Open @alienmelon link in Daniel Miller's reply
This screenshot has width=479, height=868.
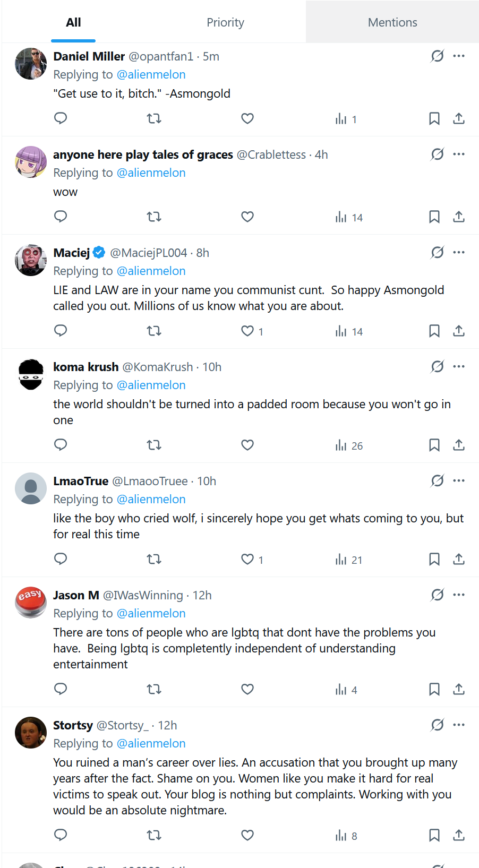tap(151, 74)
